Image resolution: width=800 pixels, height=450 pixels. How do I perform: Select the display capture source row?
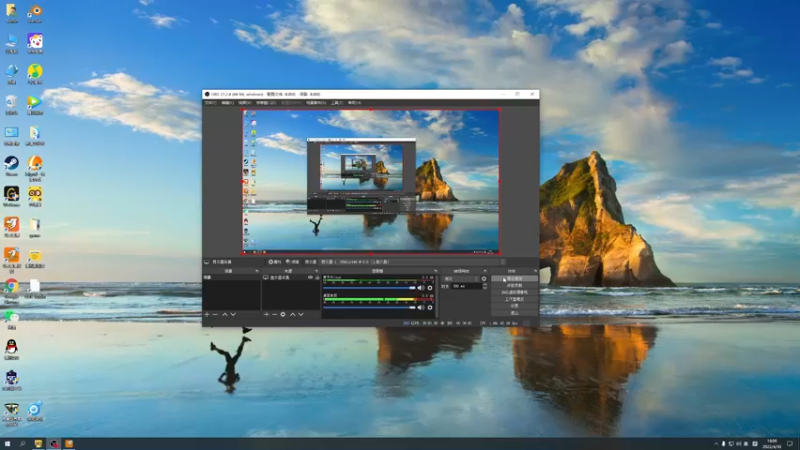(291, 278)
